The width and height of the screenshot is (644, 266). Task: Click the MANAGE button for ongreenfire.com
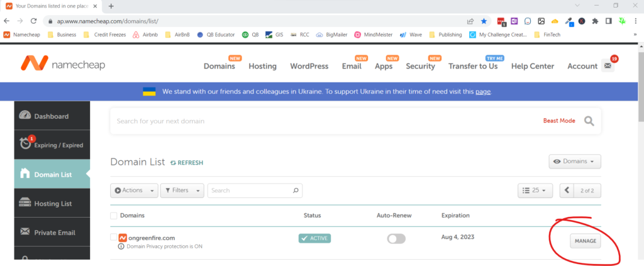[x=586, y=241]
